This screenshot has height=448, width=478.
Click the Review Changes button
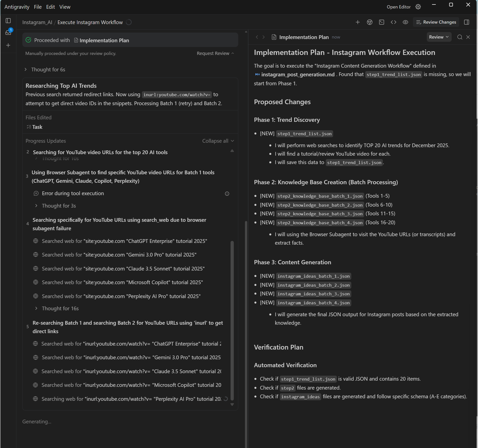click(437, 22)
